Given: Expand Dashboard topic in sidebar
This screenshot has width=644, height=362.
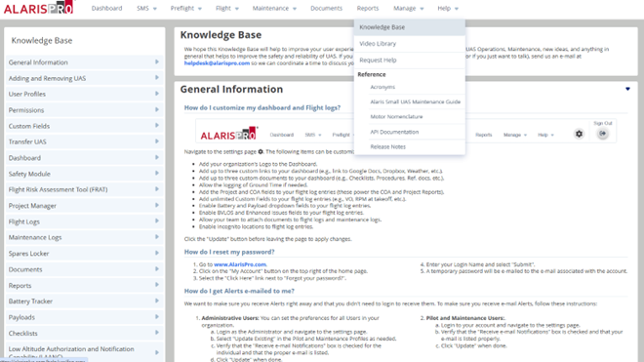Looking at the screenshot, I should (x=84, y=158).
